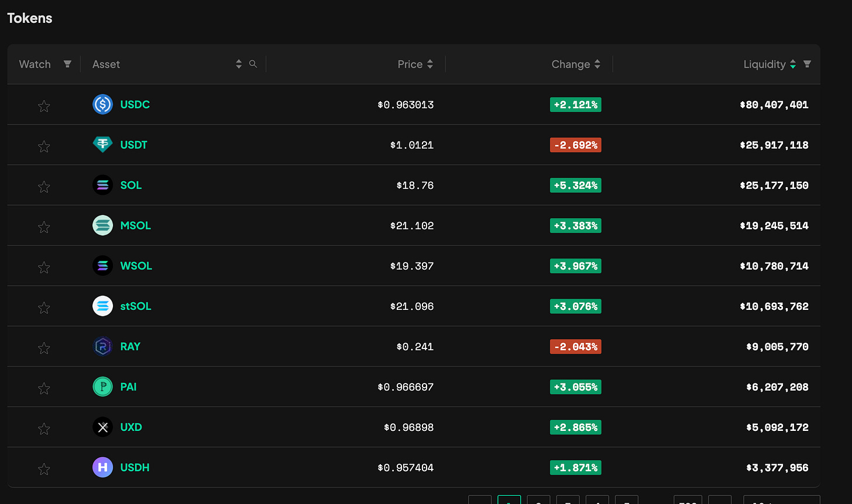The height and width of the screenshot is (504, 852).
Task: Click the SOL token logo icon
Action: point(102,185)
